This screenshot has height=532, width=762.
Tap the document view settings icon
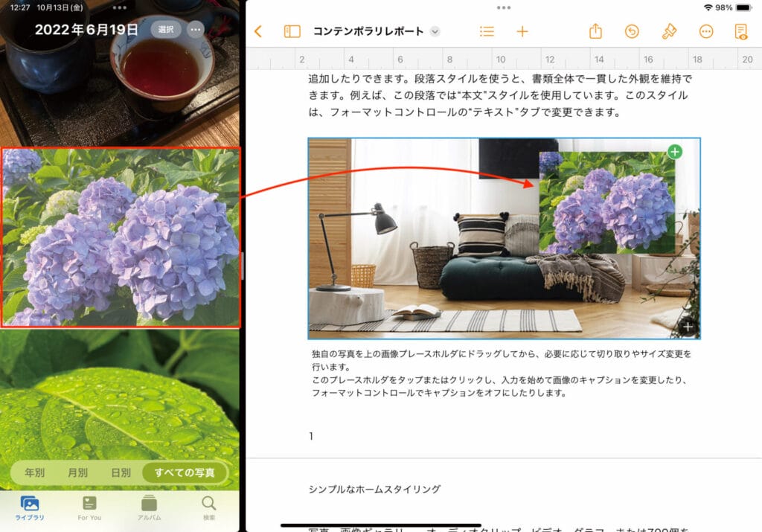pos(740,31)
